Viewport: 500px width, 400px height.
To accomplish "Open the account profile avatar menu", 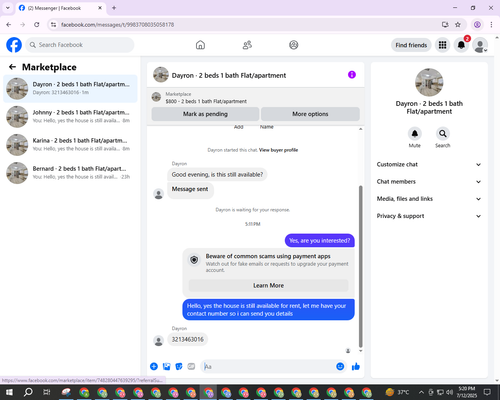I will click(x=480, y=45).
